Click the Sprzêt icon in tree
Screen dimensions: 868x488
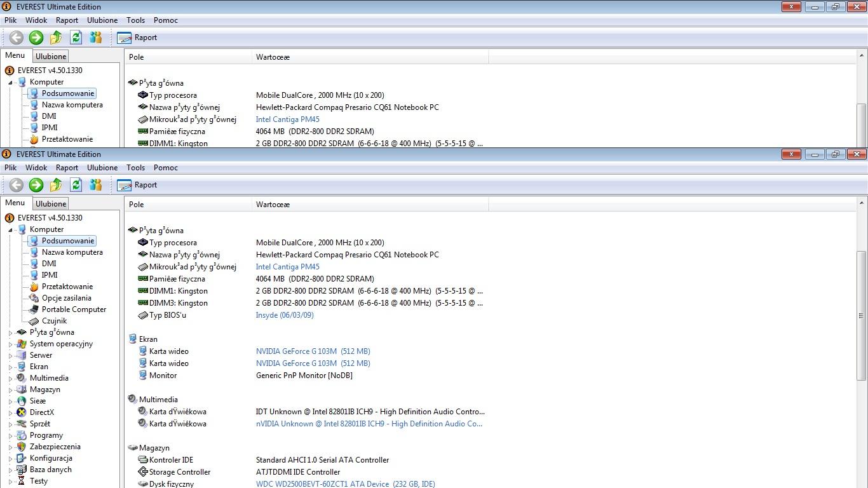pos(22,424)
